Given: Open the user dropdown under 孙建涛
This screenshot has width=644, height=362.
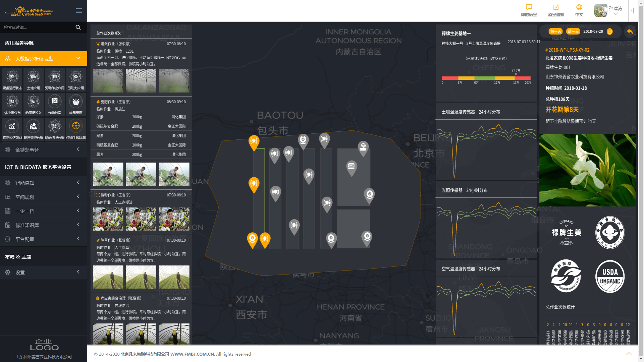Looking at the screenshot, I should [x=615, y=14].
